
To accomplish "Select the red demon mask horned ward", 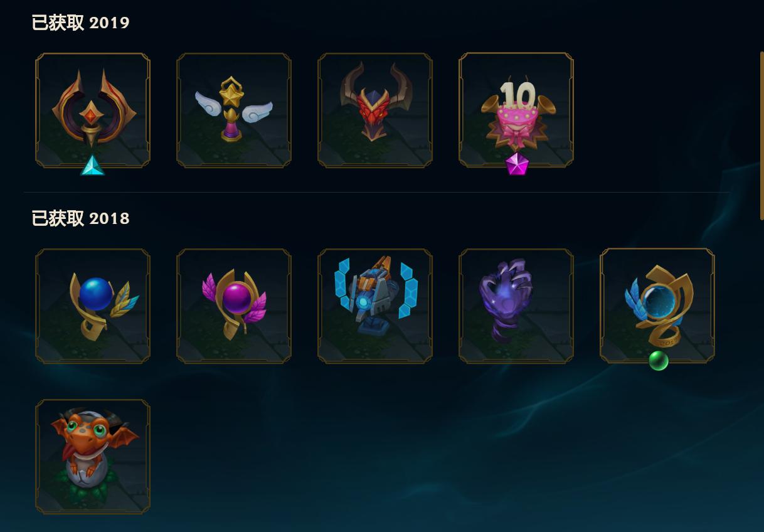I will [x=375, y=110].
